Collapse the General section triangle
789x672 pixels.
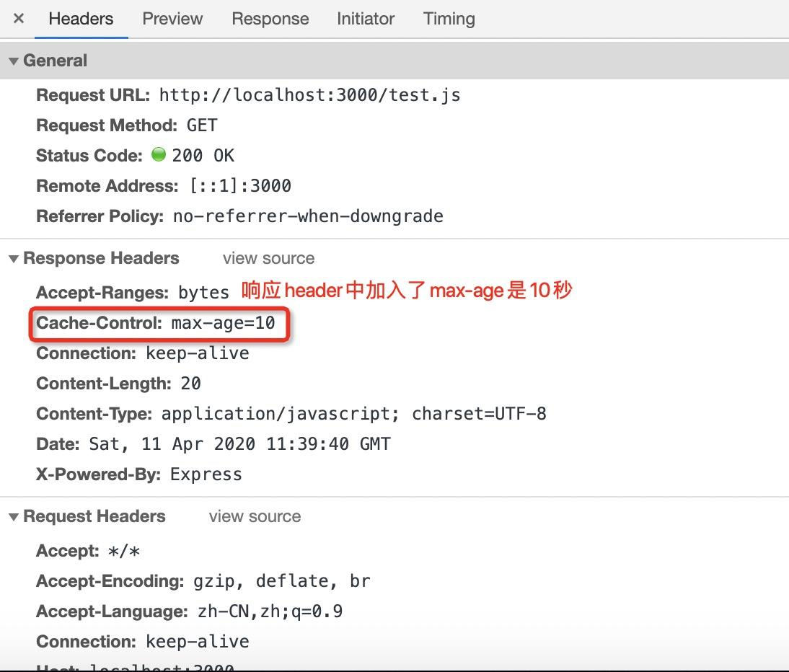[14, 61]
